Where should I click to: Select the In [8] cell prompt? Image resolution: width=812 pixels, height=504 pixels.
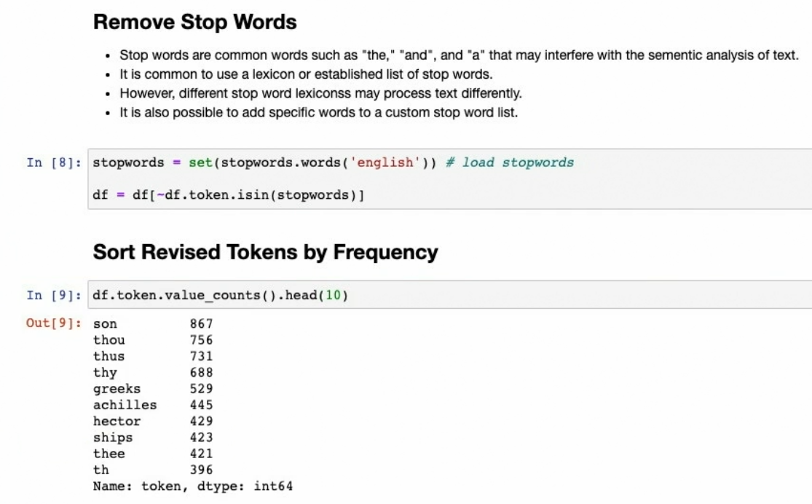click(55, 162)
